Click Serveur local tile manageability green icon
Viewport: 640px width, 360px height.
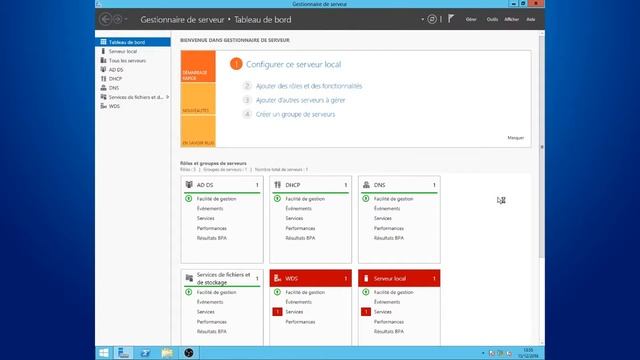point(366,292)
